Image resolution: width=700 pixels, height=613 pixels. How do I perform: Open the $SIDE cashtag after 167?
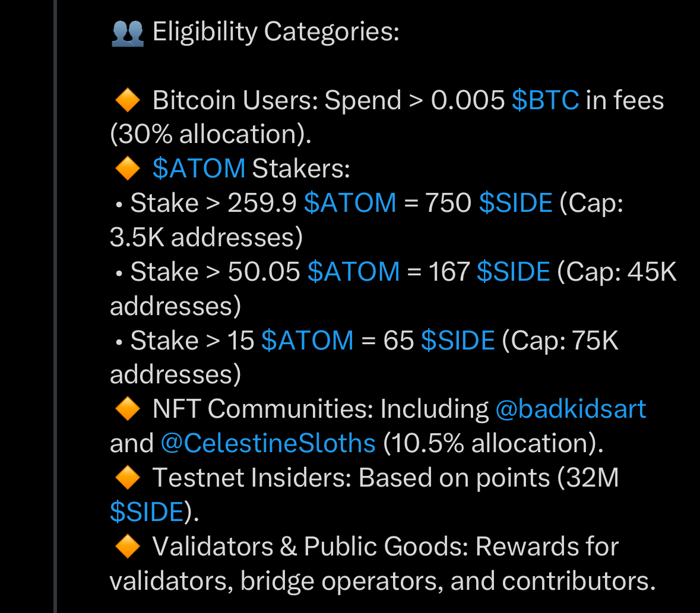pyautogui.click(x=513, y=272)
